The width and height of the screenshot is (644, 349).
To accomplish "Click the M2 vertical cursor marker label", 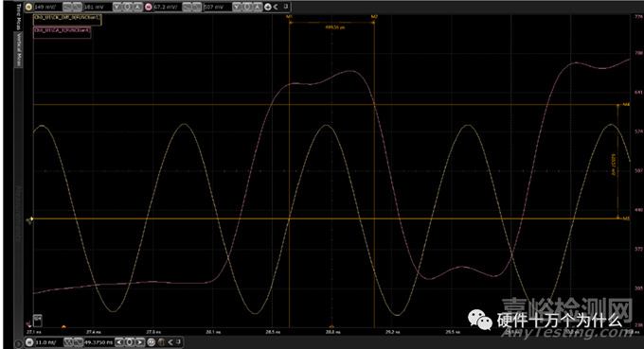I will coord(374,17).
